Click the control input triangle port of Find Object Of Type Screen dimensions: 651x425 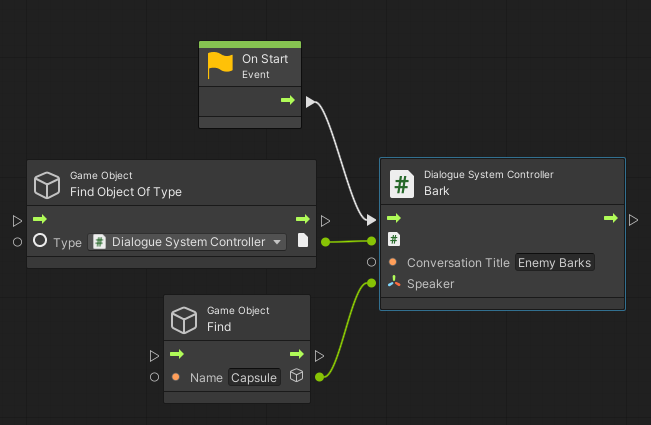[x=17, y=221]
